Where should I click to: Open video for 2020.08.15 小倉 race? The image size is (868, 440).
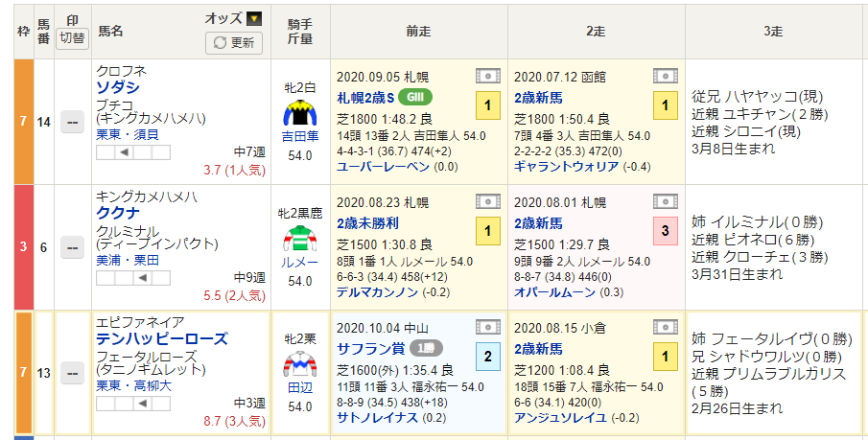[x=665, y=327]
